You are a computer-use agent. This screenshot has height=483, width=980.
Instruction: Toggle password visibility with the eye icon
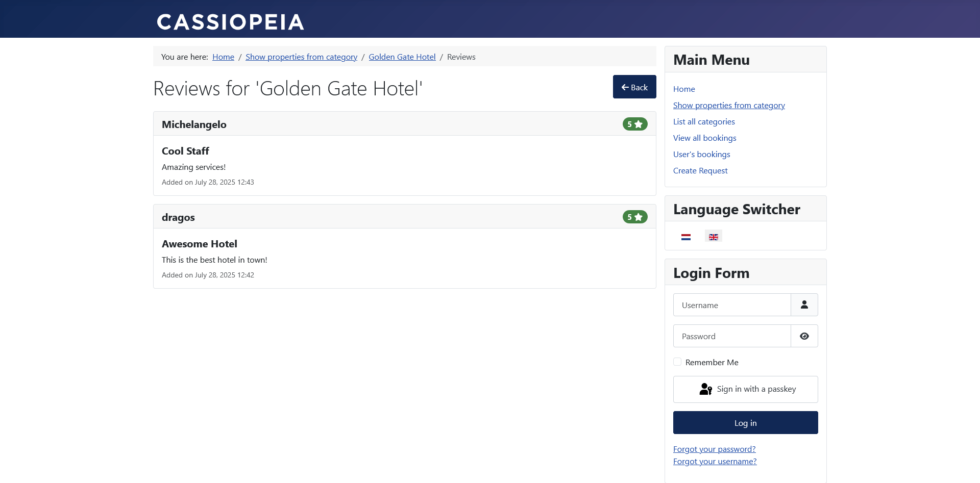(804, 336)
